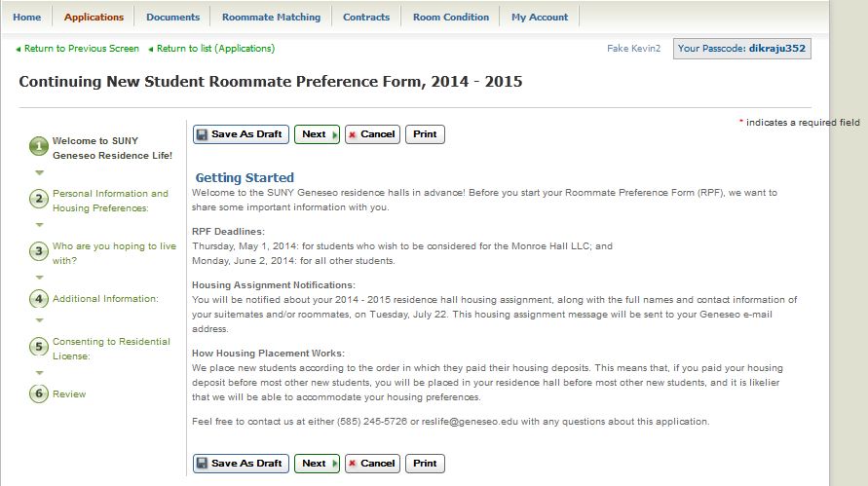Viewport: 868px width, 486px height.
Task: Click the step 5 number circle icon
Action: tap(39, 348)
